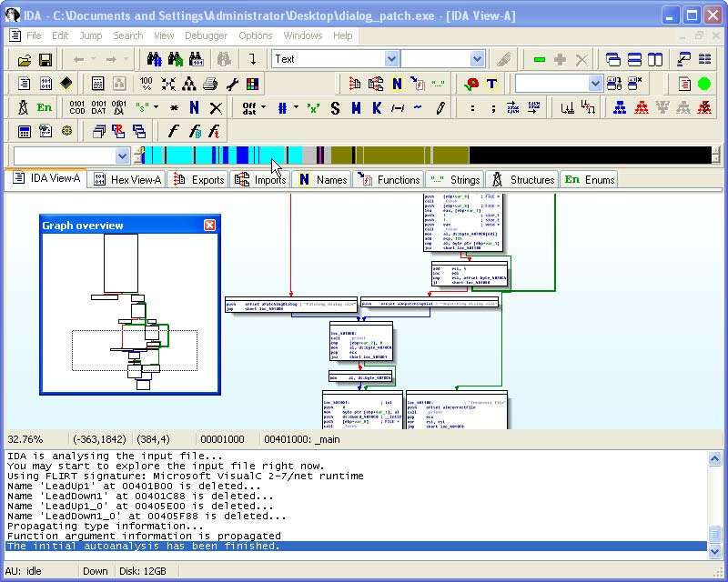Click the green binoculars search icon

(175, 59)
